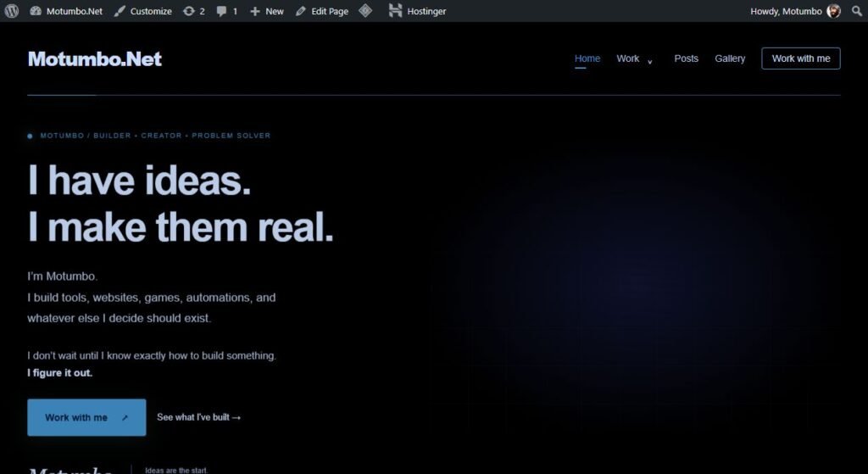Click the I have ideas headline text
The image size is (868, 474).
(x=140, y=180)
